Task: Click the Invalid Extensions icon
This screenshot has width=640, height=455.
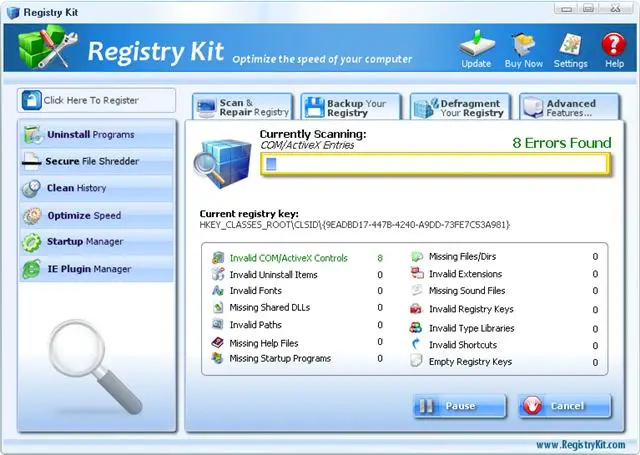Action: point(417,273)
